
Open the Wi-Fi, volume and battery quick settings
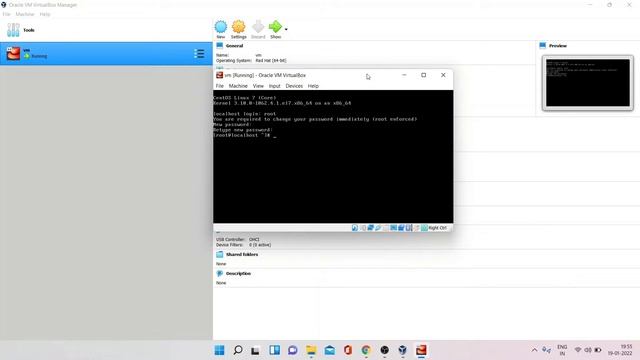point(588,350)
